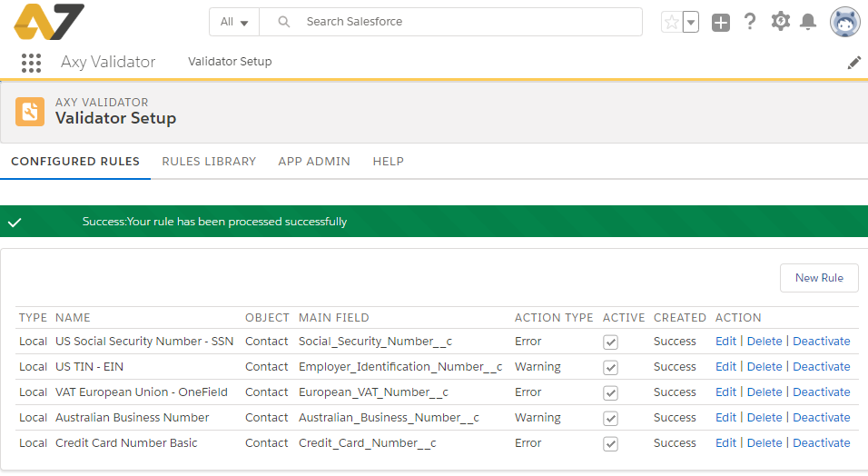Open the favorites list dropdown arrow
This screenshot has width=868, height=476.
(691, 22)
